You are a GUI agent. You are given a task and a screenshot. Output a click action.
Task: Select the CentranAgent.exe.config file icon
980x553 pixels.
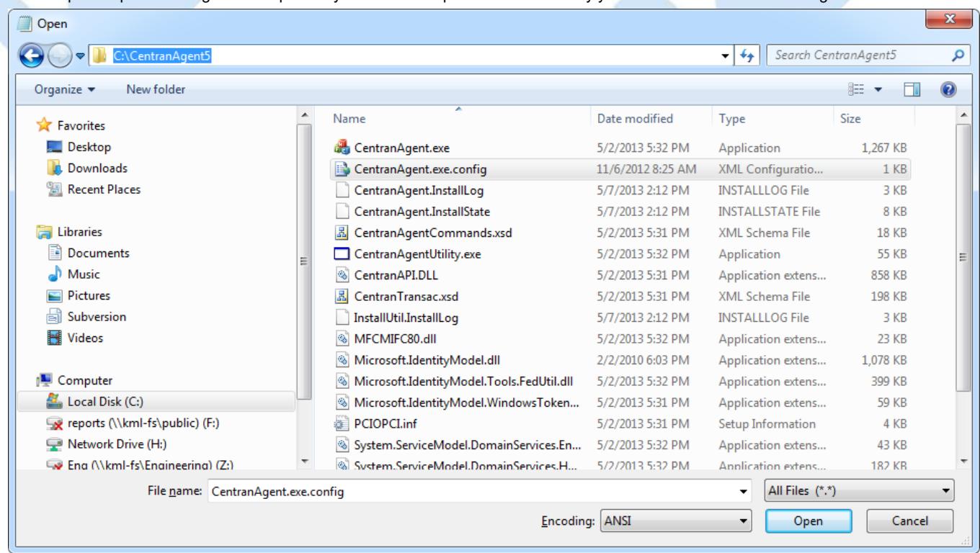point(342,170)
